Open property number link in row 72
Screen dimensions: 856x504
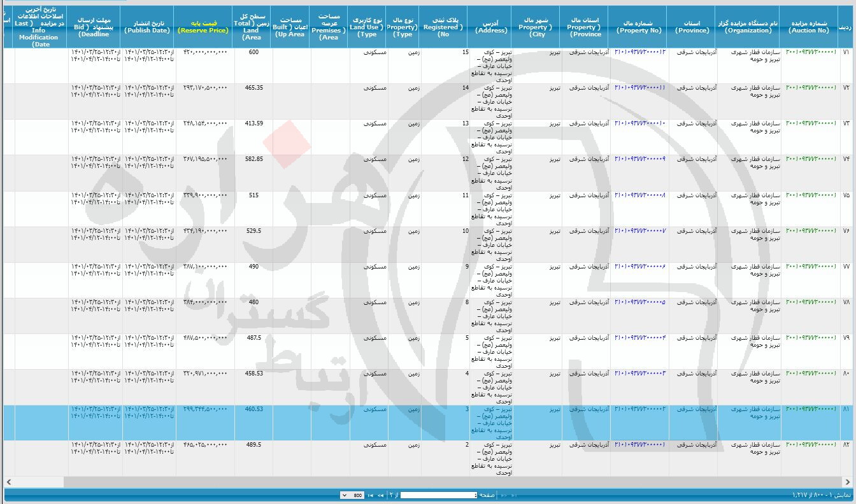click(x=639, y=87)
